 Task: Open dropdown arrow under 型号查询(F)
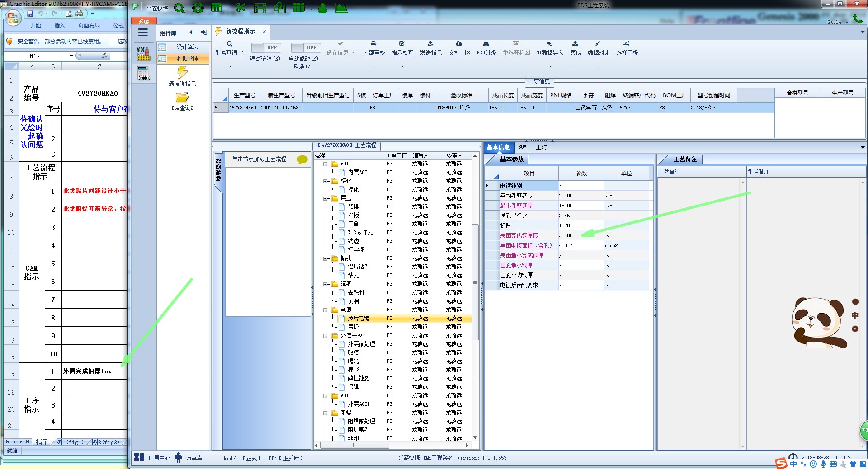(230, 66)
